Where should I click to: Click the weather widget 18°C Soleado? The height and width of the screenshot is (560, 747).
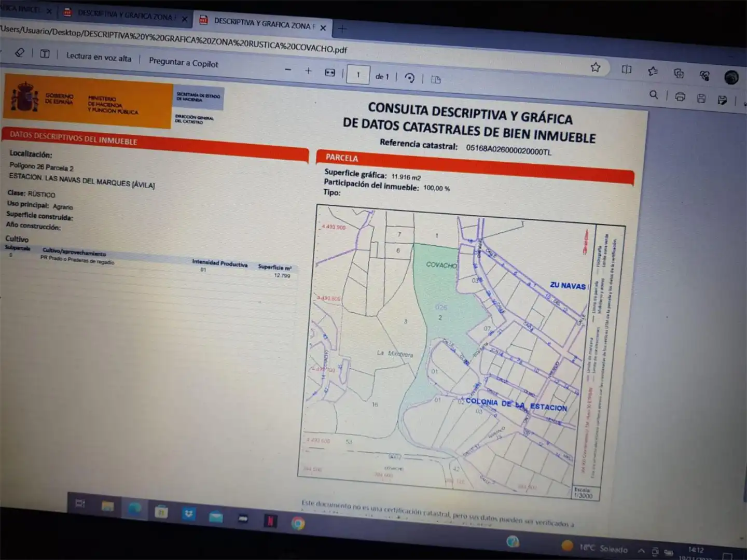(x=594, y=547)
